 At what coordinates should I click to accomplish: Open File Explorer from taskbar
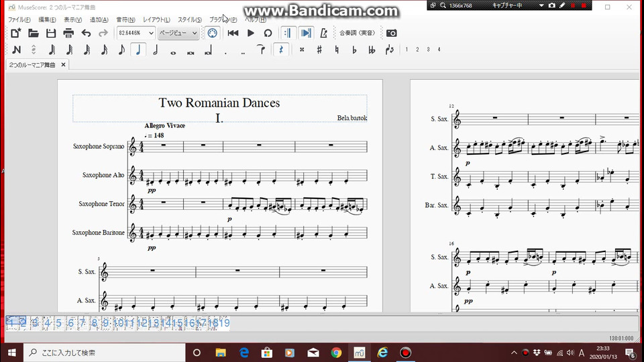(221, 353)
